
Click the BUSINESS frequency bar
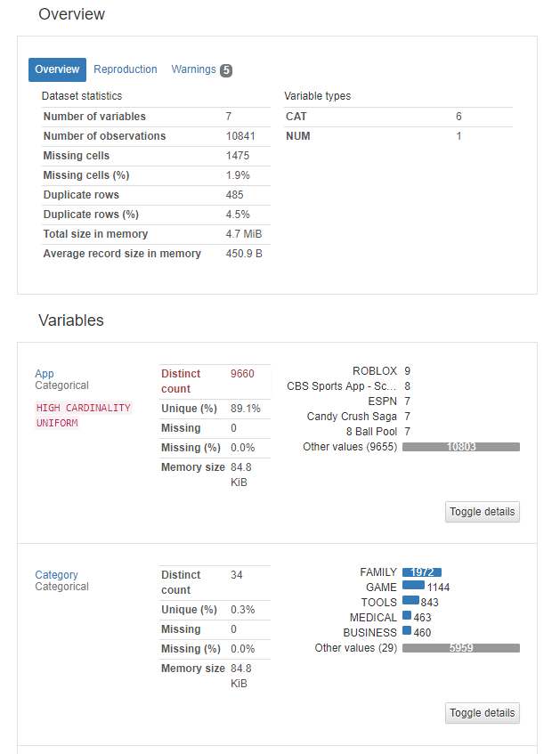point(407,631)
